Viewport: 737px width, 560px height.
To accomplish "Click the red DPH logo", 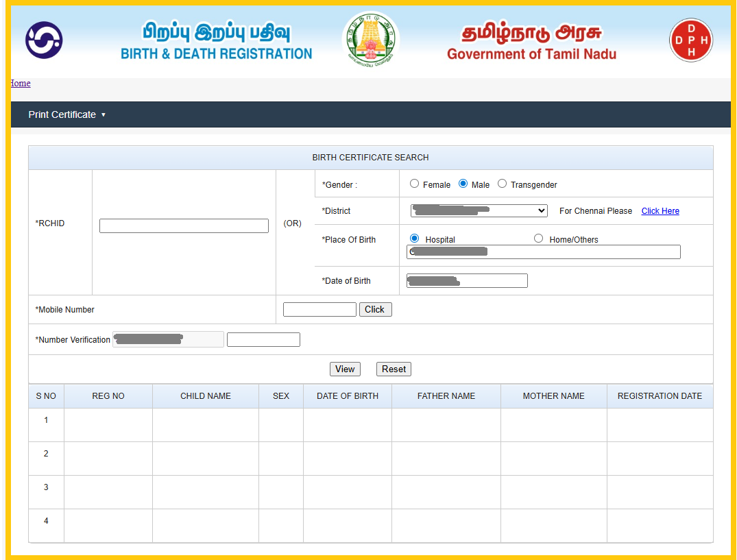I will click(690, 40).
